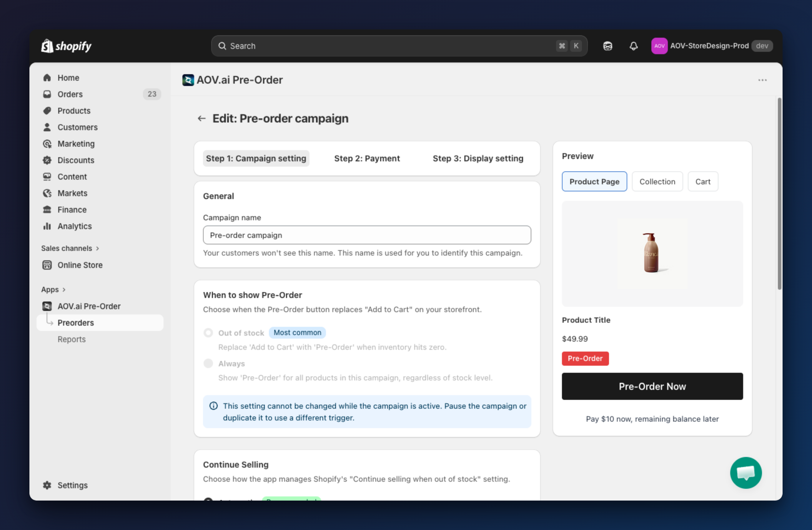Click the Discounts badge icon
The image size is (812, 530).
click(47, 160)
